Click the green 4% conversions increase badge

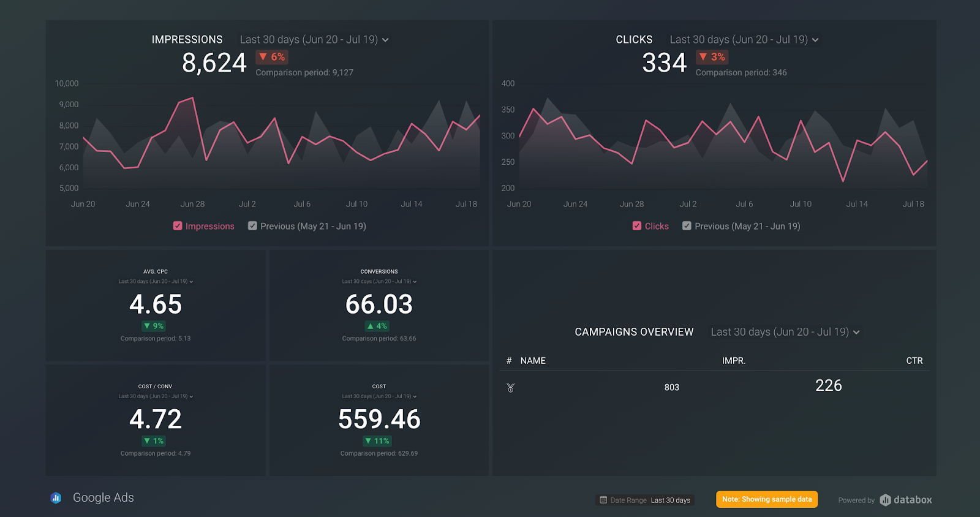377,326
